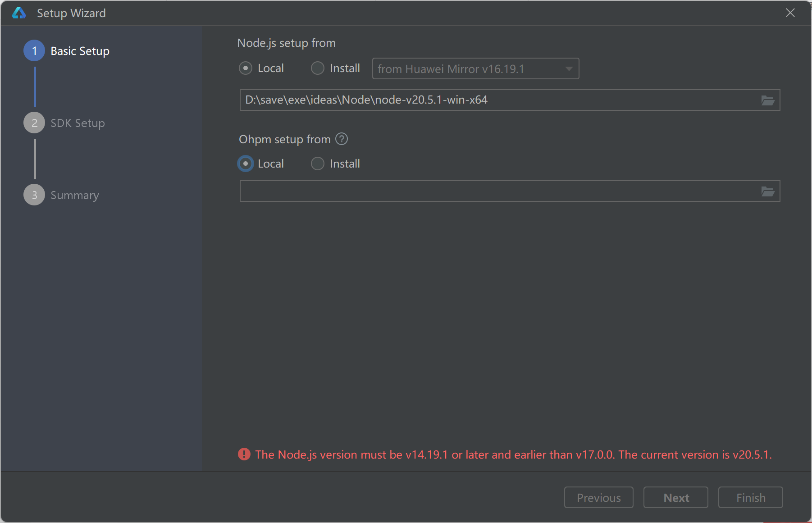Select Install radio for Node.js setup
This screenshot has width=812, height=523.
[318, 68]
